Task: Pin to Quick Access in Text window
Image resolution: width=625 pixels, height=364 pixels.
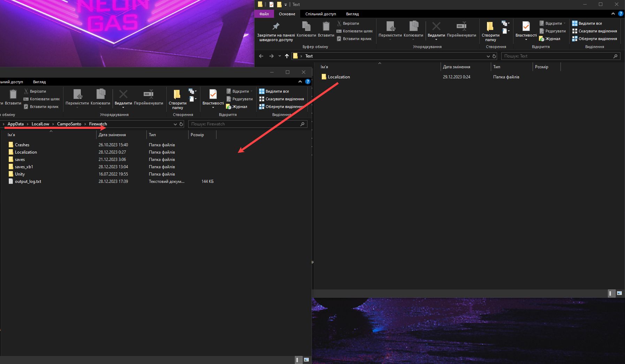Action: pyautogui.click(x=276, y=31)
